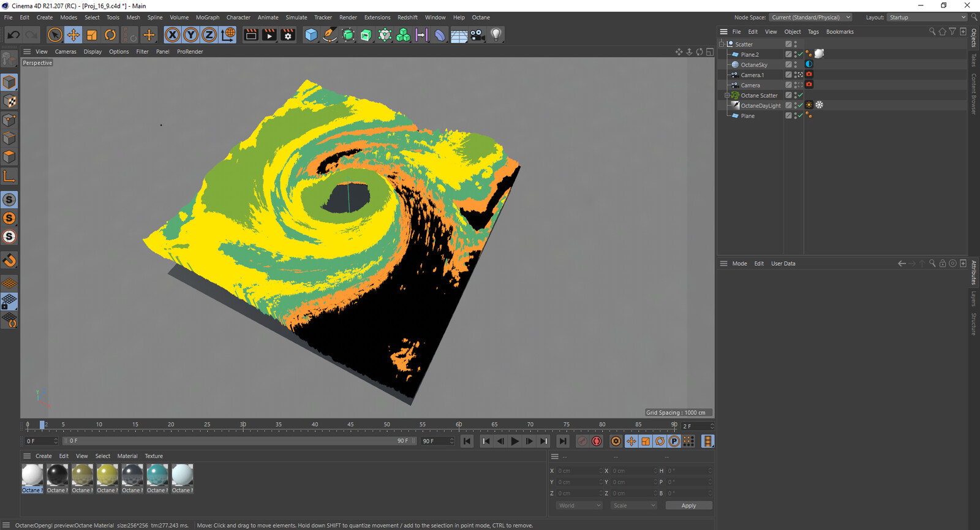980x530 pixels.
Task: Click the Undo arrow icon
Action: (x=13, y=35)
